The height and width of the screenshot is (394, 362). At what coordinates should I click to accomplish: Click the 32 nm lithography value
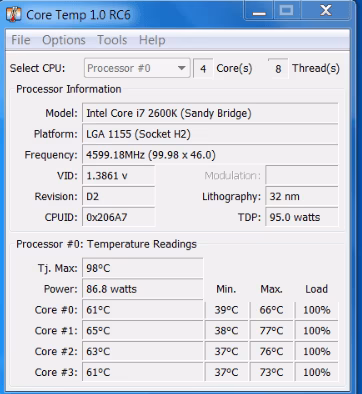click(x=302, y=197)
